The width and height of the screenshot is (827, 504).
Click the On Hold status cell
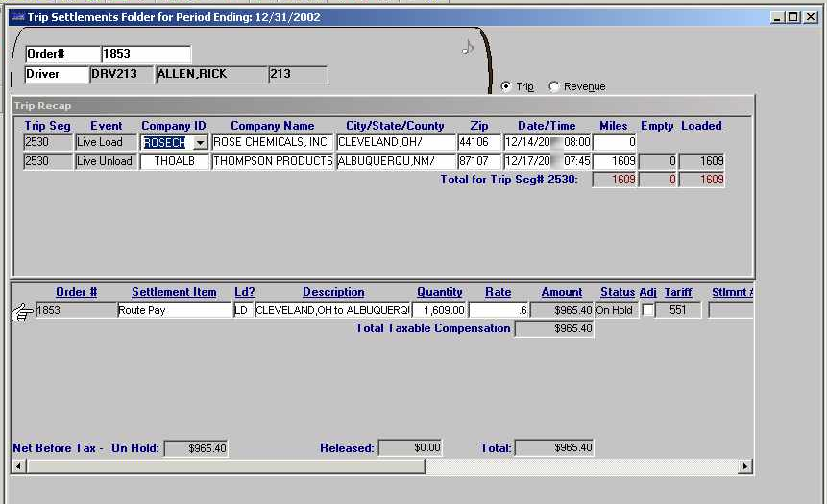[x=615, y=310]
